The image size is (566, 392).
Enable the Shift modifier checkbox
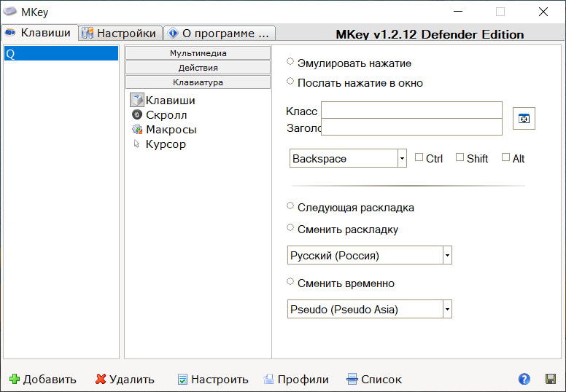tap(460, 157)
